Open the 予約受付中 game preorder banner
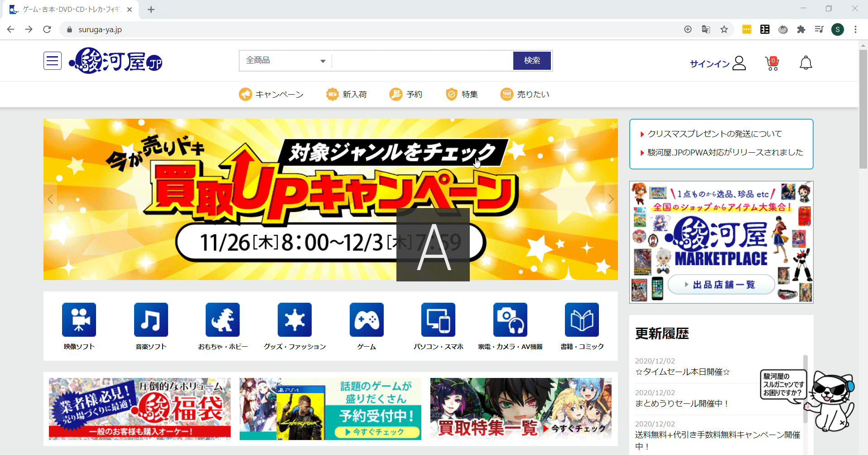Image resolution: width=868 pixels, height=455 pixels. (x=330, y=409)
